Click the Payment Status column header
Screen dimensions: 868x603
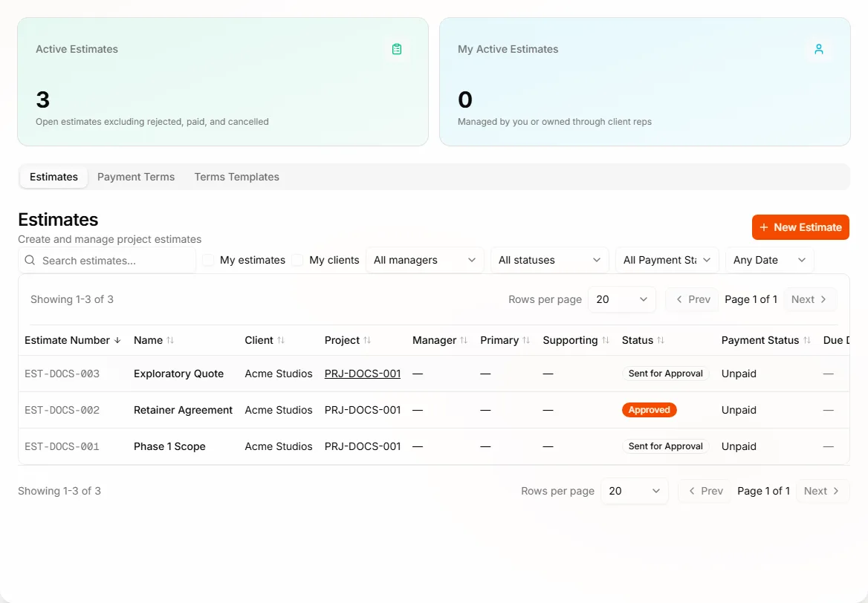pos(765,340)
